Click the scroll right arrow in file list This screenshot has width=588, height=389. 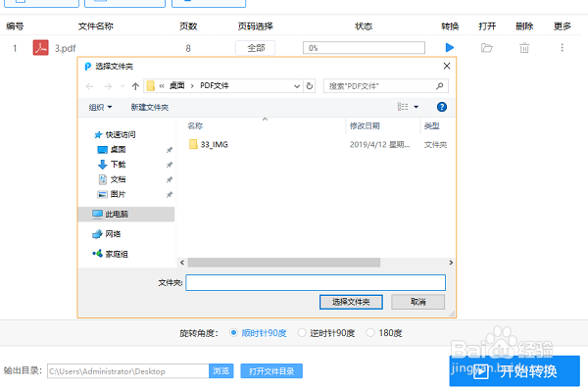click(451, 263)
